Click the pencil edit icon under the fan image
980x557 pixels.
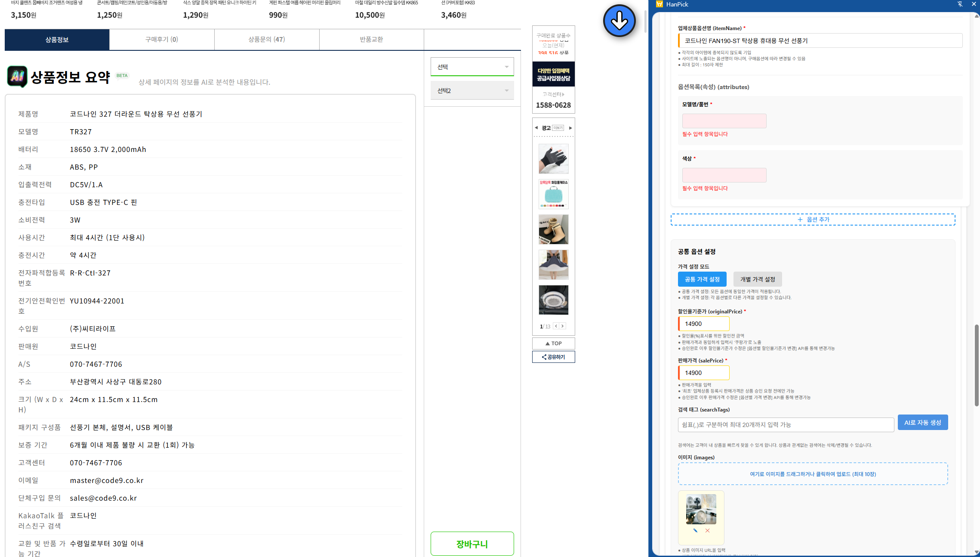[x=695, y=530]
